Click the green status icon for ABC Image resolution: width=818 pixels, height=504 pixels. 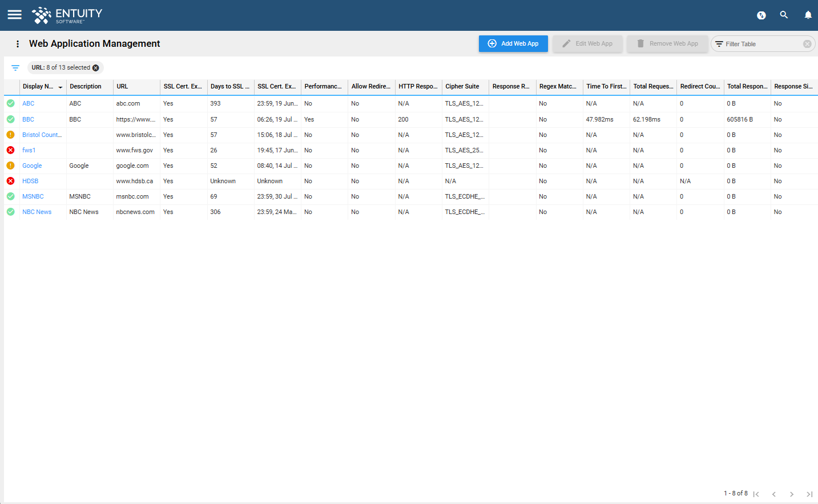[x=10, y=103]
